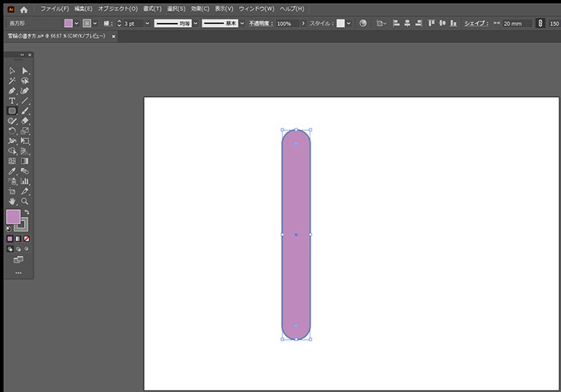The image size is (561, 392).
Task: Open the graphic style dropdown arrow
Action: (x=350, y=23)
